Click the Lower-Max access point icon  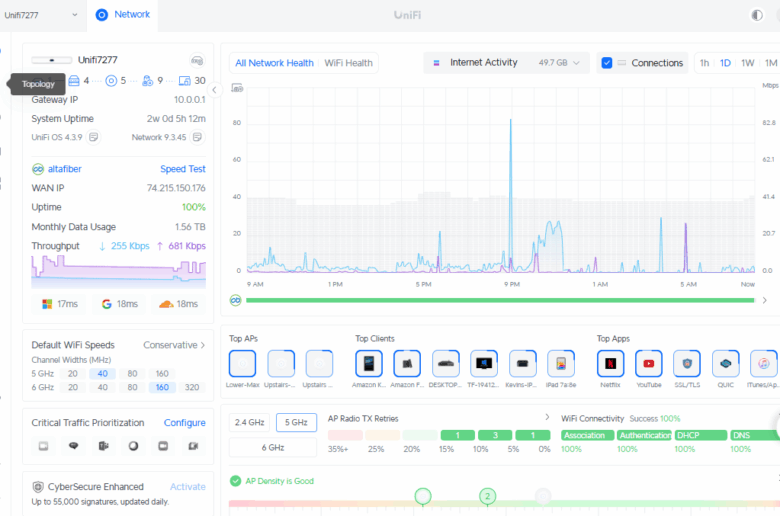[243, 363]
